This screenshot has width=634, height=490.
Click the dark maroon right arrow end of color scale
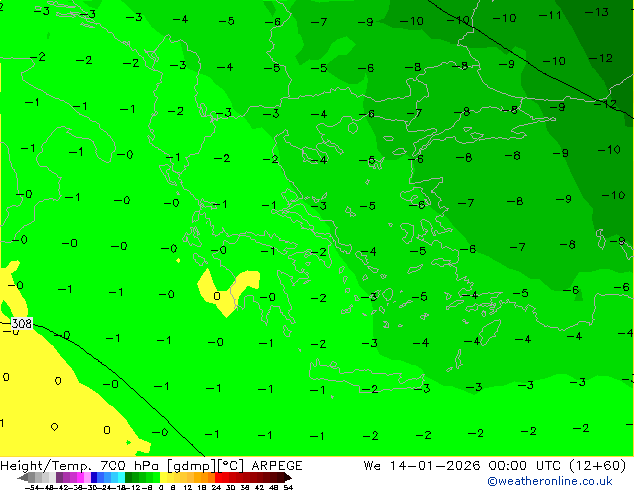(x=287, y=477)
